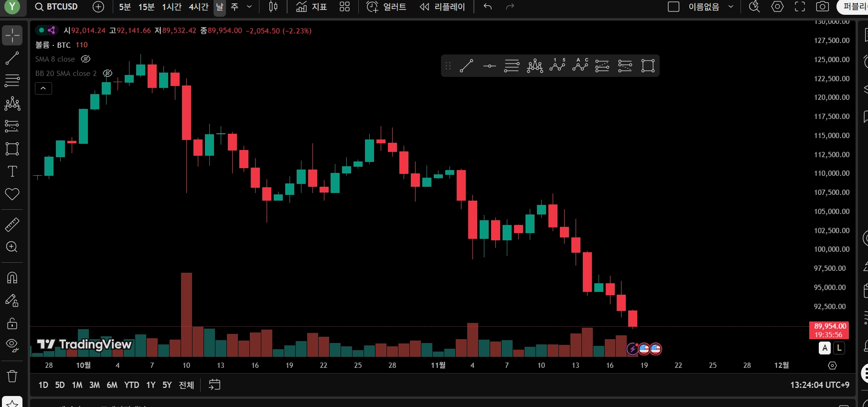Viewport: 868px width, 407px height.
Task: Toggle lock all drawings padlock
Action: point(12,323)
